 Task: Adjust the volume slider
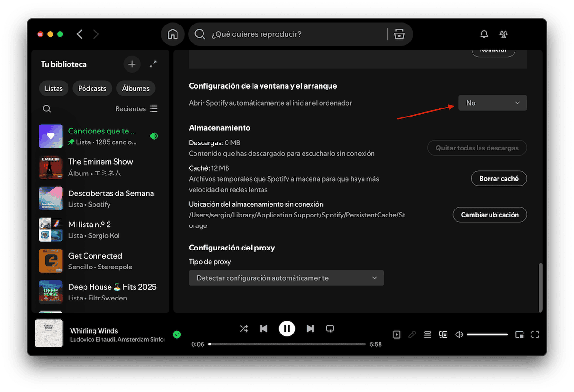click(x=487, y=334)
